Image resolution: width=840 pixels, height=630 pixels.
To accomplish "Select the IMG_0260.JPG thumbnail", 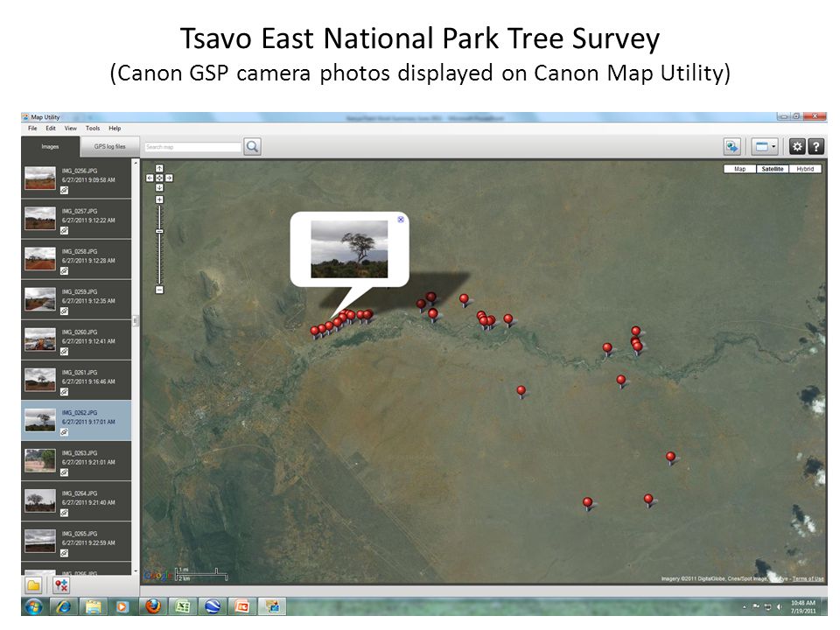I will click(x=40, y=339).
